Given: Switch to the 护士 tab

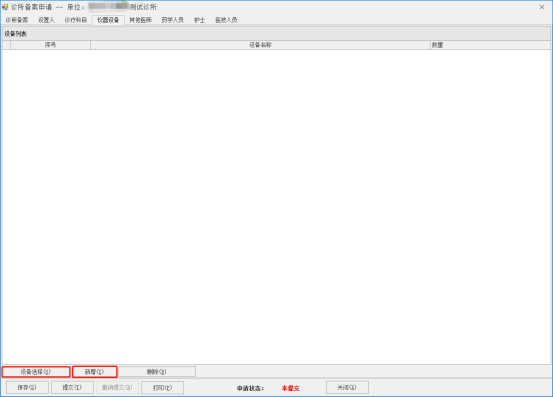Looking at the screenshot, I should 200,20.
